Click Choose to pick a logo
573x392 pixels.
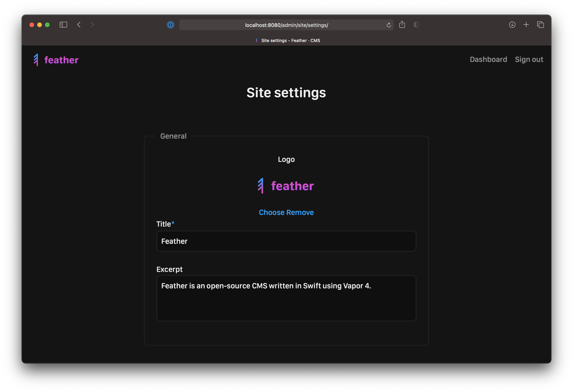[x=271, y=212]
